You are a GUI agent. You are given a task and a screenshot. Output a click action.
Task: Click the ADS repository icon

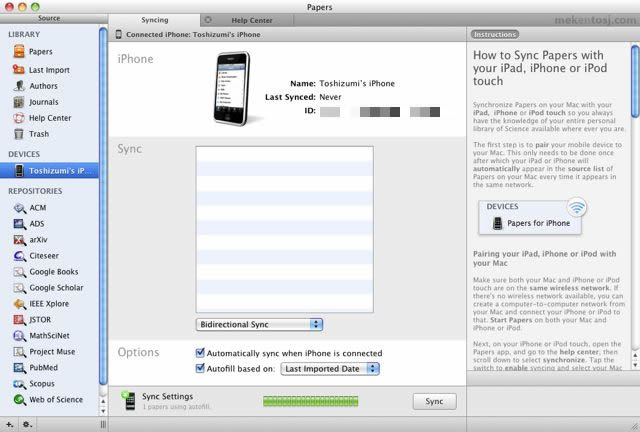(x=20, y=224)
